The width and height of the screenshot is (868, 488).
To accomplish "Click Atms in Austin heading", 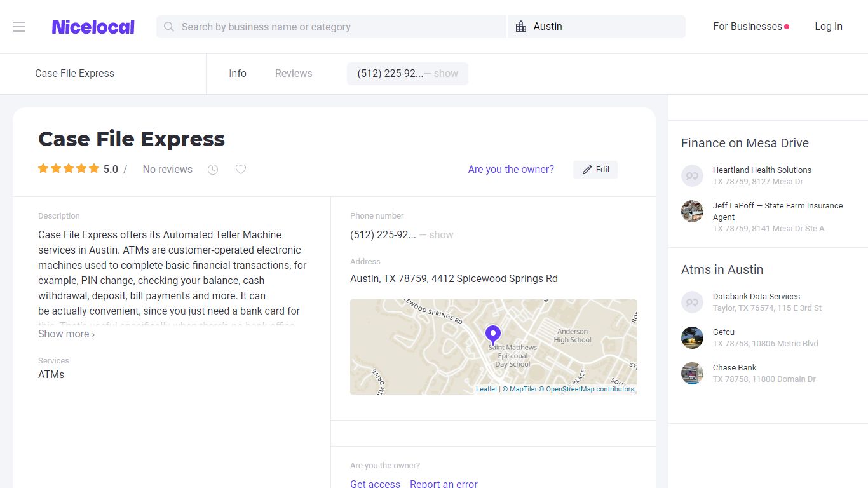I will [722, 270].
